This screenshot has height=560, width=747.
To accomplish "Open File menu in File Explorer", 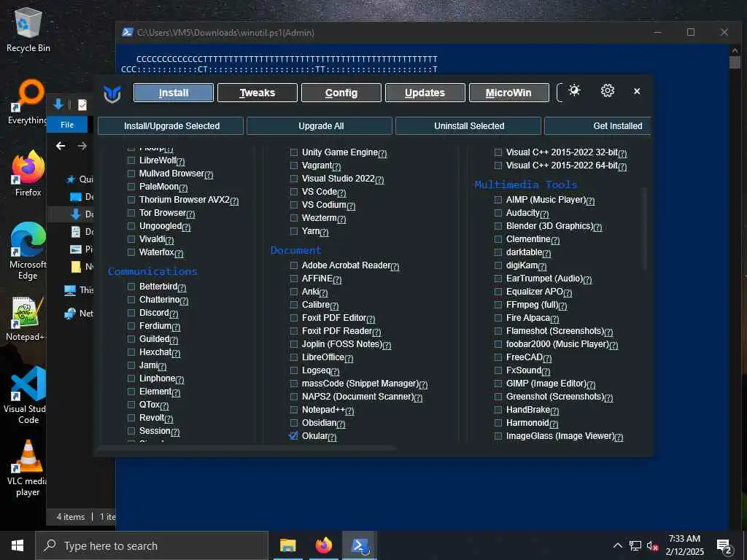I will tap(67, 125).
